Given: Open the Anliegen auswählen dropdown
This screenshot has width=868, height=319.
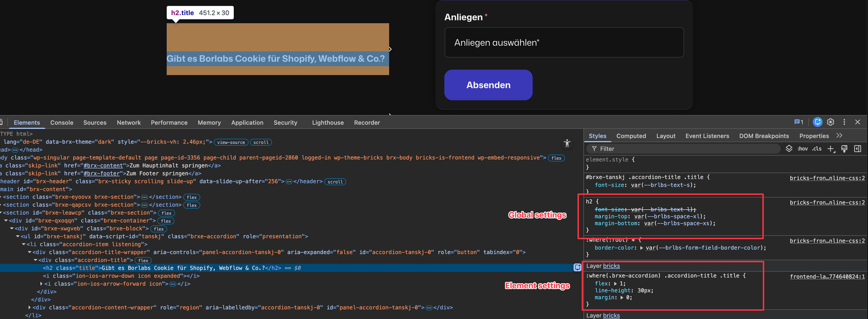Looking at the screenshot, I should [564, 43].
